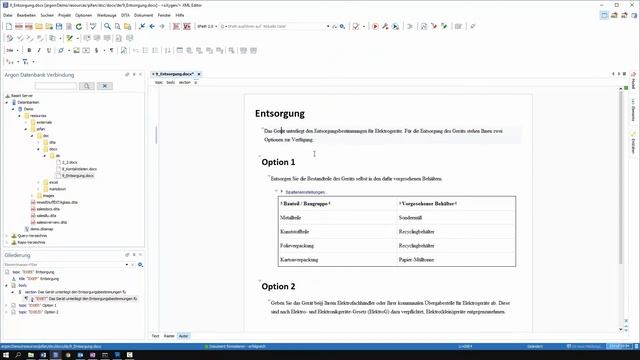Open the Find/Replace magnifier icon
This screenshot has width=640, height=360.
coord(107,27)
